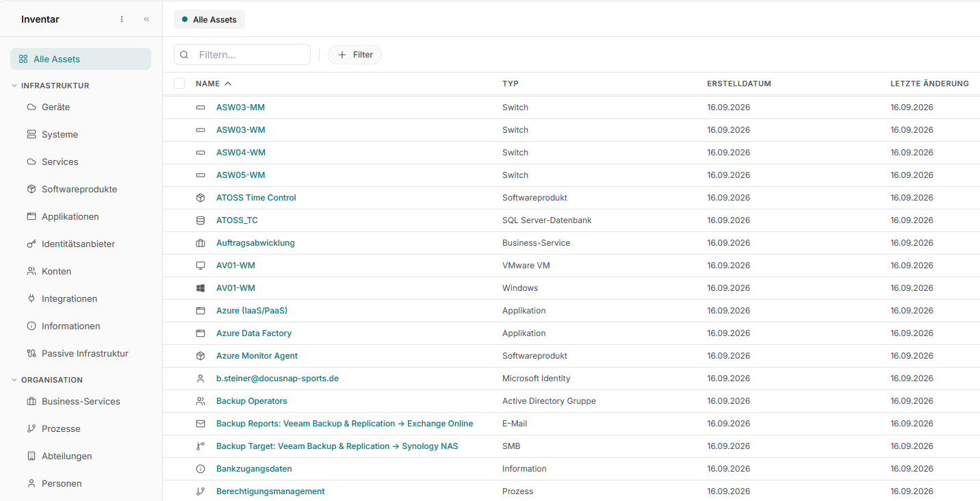Toggle the select-all checkbox in table header

click(x=179, y=83)
